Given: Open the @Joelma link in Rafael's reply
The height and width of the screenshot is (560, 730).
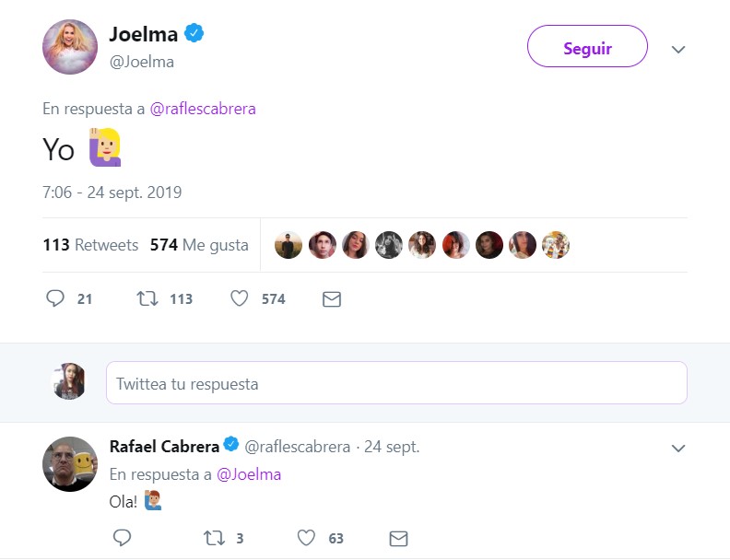Looking at the screenshot, I should (x=249, y=474).
